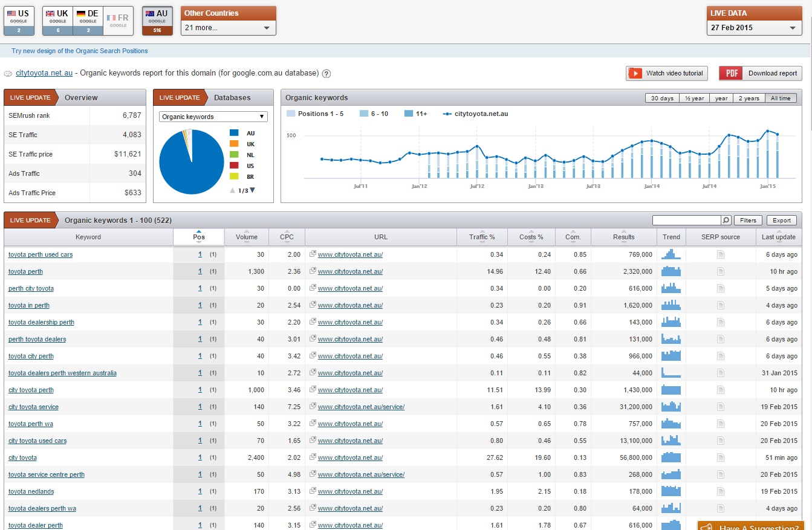The image size is (812, 530).
Task: Click Pos value 1 for toyota nedlands
Action: (x=200, y=491)
